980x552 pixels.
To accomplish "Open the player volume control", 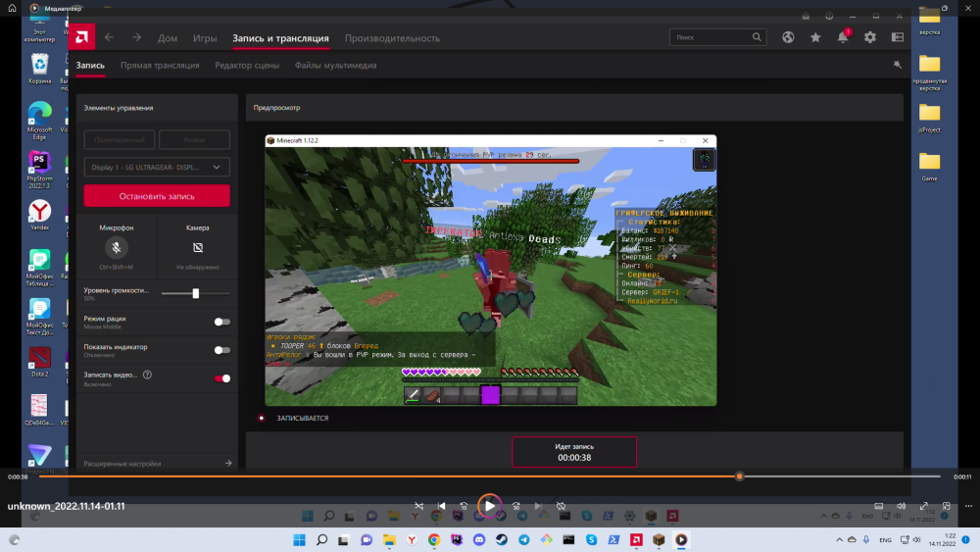I will pos(902,506).
